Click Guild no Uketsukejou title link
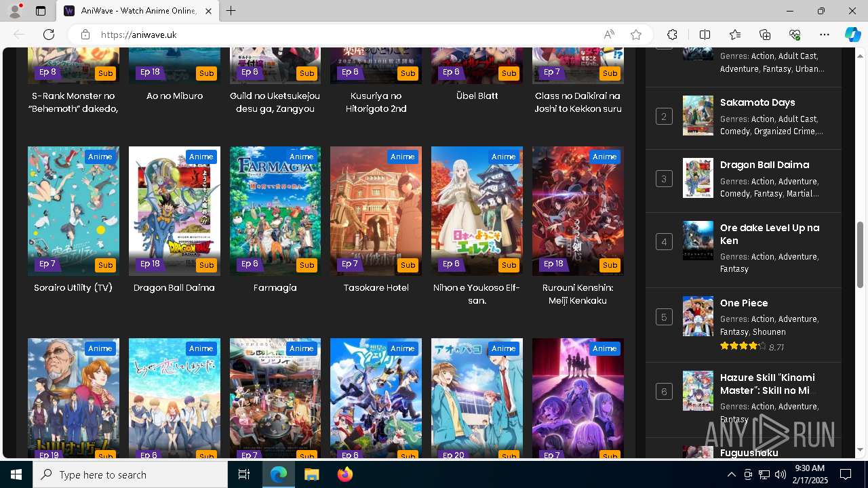Viewport: 868px width, 488px height. (x=275, y=102)
